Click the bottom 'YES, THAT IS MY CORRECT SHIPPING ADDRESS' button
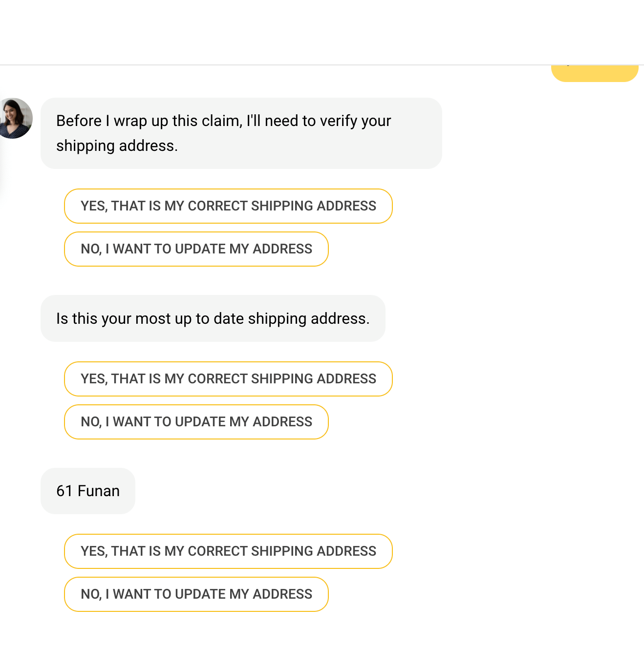Image resolution: width=644 pixels, height=669 pixels. pos(228,551)
